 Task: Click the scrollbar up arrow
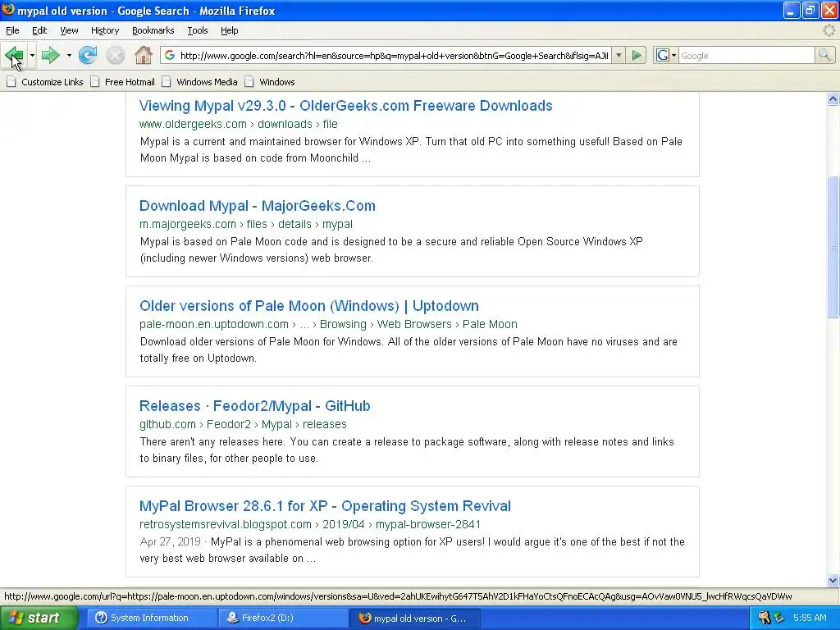pyautogui.click(x=833, y=98)
